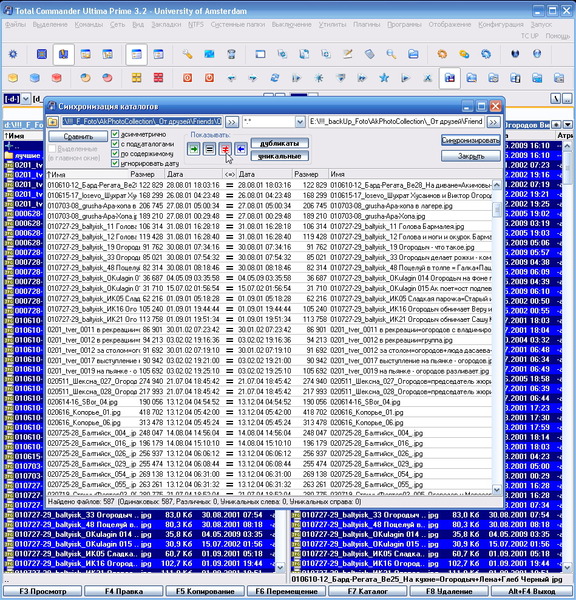Click the blue right arrow icon in second toolbar
Screen dimensions: 576x600
pyautogui.click(x=253, y=78)
